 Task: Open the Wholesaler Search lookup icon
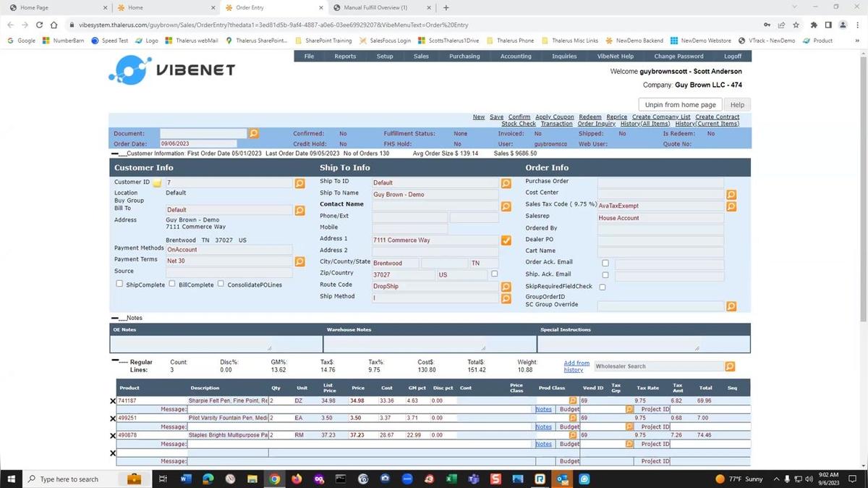tap(730, 366)
